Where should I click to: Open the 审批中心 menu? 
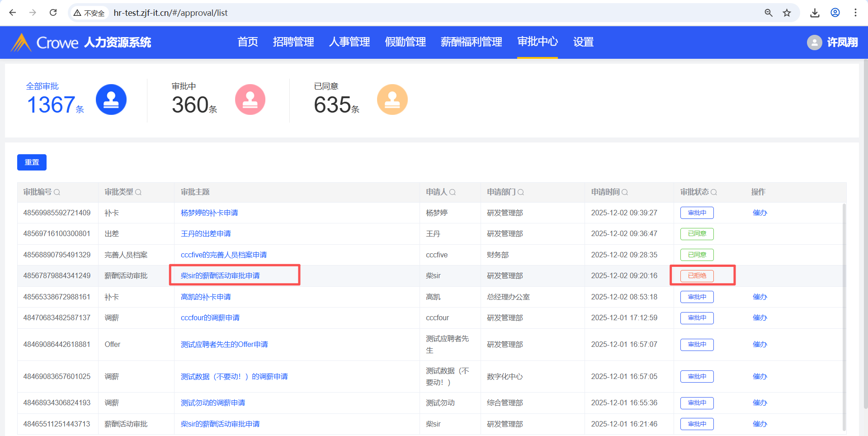point(538,42)
